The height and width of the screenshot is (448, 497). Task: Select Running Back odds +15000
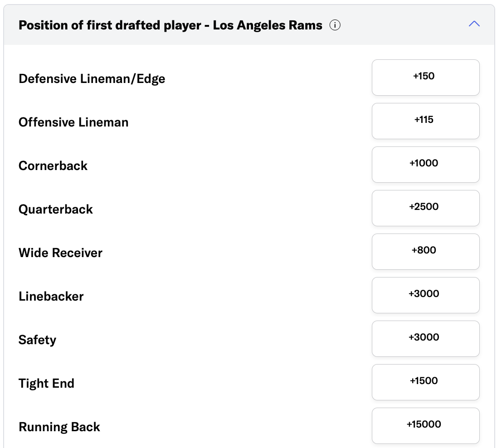click(x=425, y=425)
